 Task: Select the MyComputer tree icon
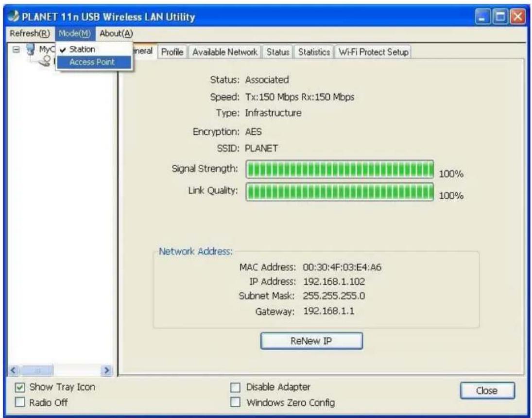[x=31, y=50]
